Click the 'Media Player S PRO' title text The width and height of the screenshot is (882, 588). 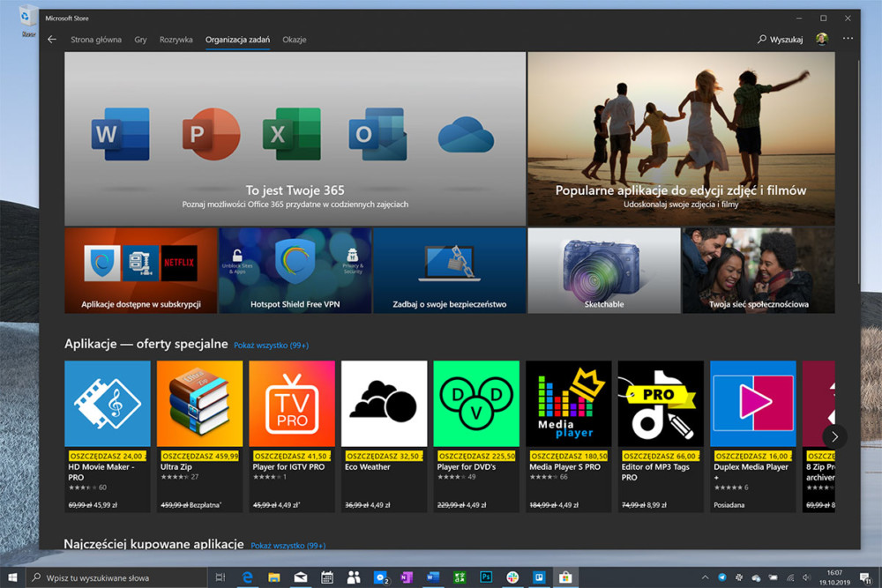click(564, 466)
